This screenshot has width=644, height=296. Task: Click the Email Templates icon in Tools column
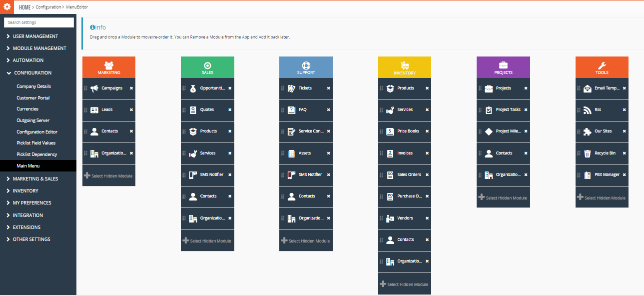(x=587, y=88)
